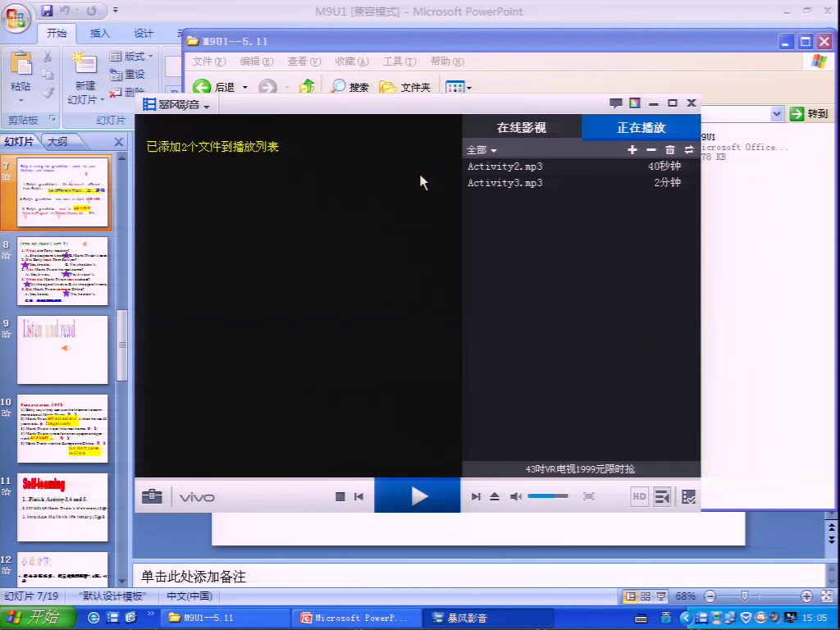Open the 版式 layout dropdown

click(x=131, y=57)
